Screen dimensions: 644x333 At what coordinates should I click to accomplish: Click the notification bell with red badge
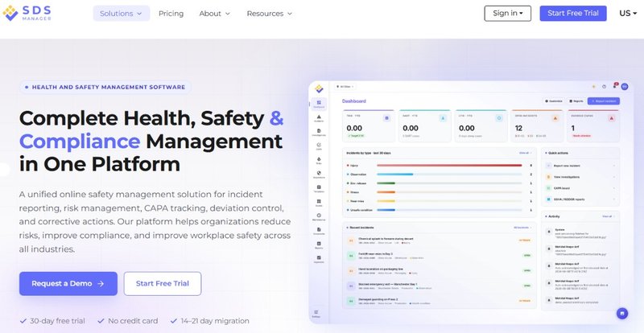coord(615,86)
